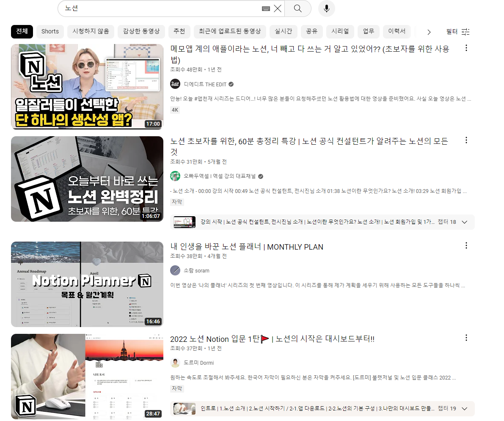Select the 추천 chip
This screenshot has width=504, height=421.
(179, 31)
